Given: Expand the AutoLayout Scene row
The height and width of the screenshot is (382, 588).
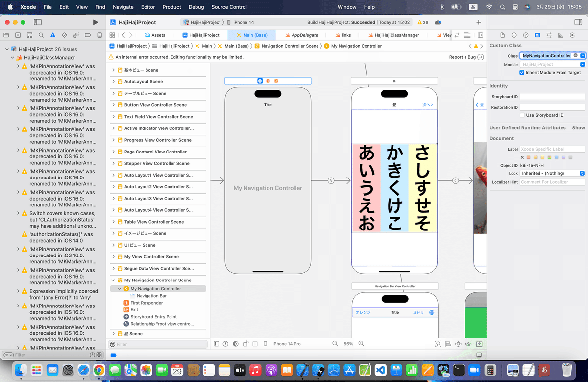Looking at the screenshot, I should click(114, 82).
